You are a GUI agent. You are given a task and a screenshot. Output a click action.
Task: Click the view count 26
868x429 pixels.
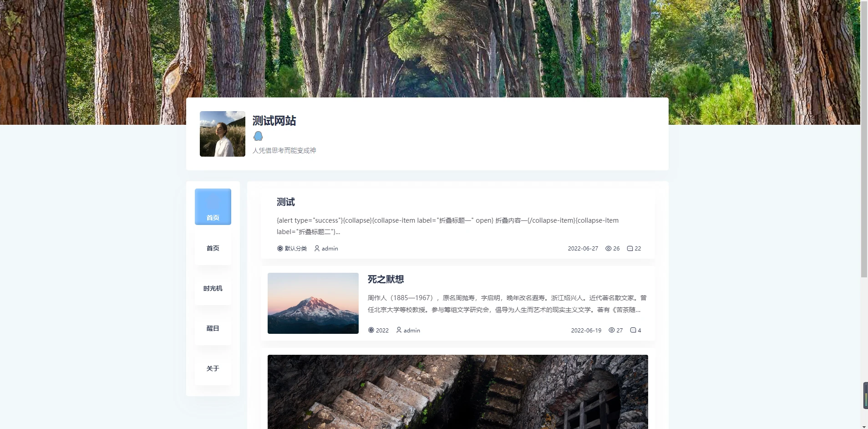(616, 249)
